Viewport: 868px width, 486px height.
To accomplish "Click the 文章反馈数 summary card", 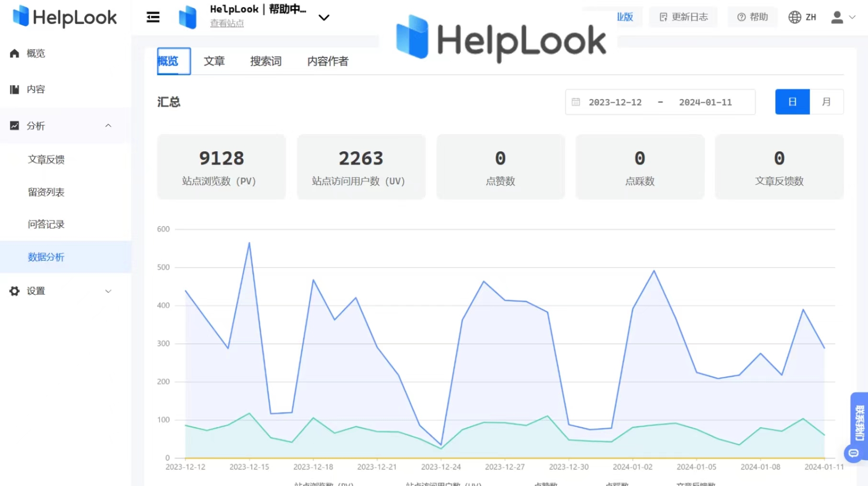I will pos(779,167).
